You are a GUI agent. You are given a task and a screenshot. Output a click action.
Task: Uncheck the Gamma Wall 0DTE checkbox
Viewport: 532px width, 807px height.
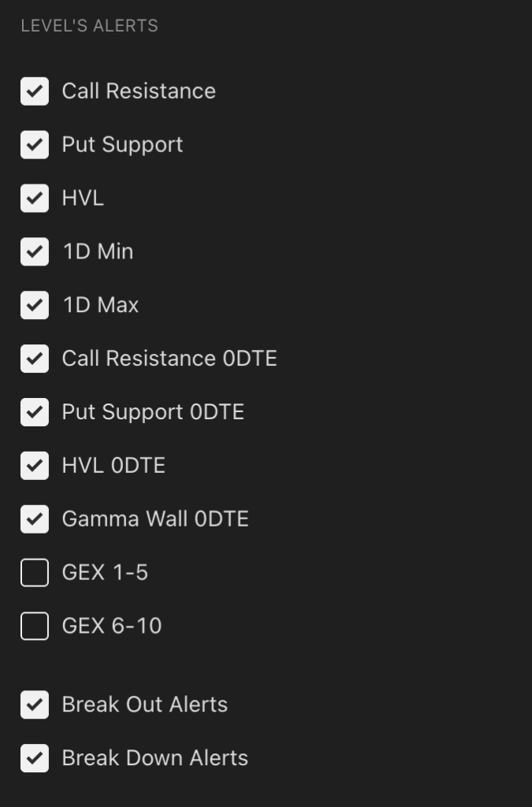33,519
